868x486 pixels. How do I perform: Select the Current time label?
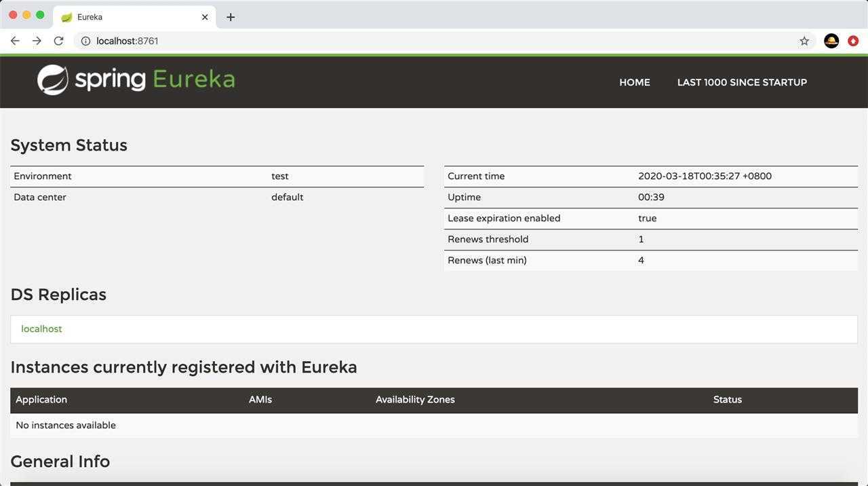click(x=476, y=176)
